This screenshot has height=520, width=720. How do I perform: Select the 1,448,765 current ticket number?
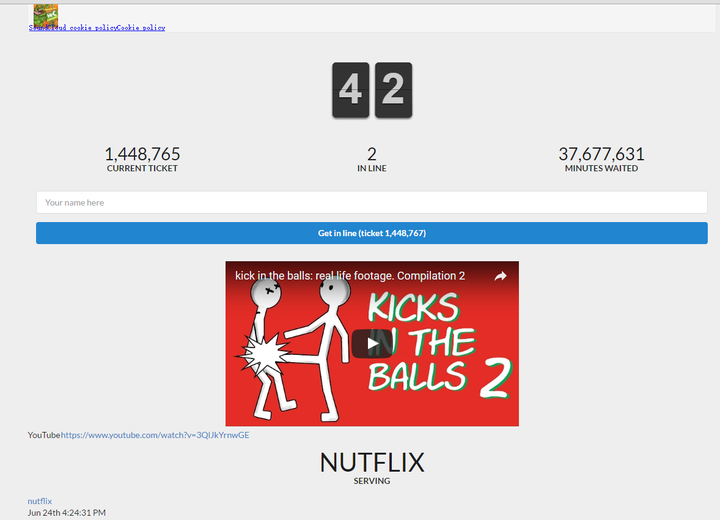pos(142,154)
